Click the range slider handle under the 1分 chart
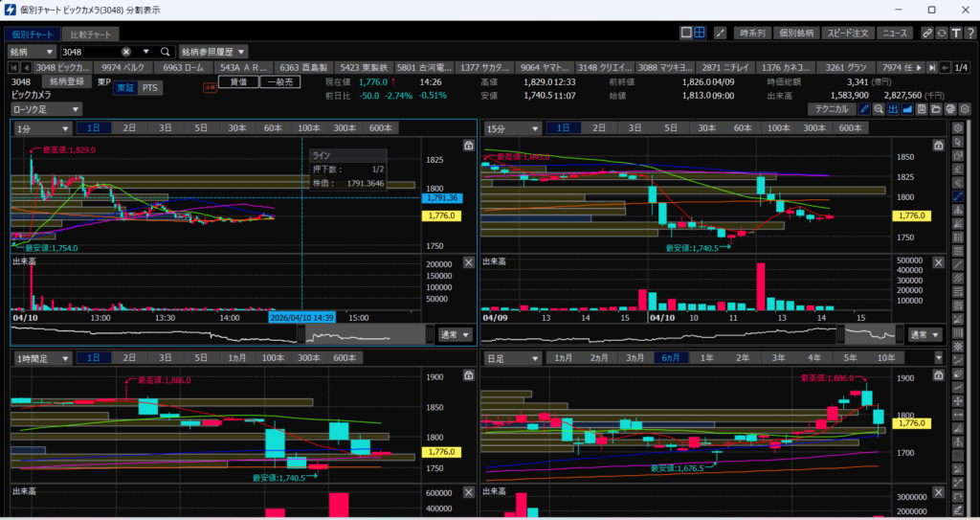 [x=301, y=334]
